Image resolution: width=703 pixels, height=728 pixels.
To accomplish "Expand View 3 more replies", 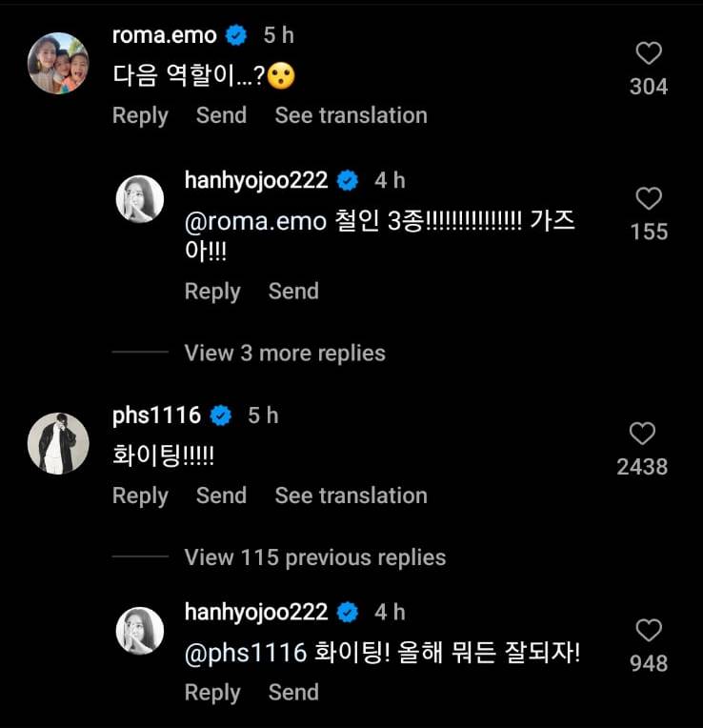I will [x=285, y=354].
